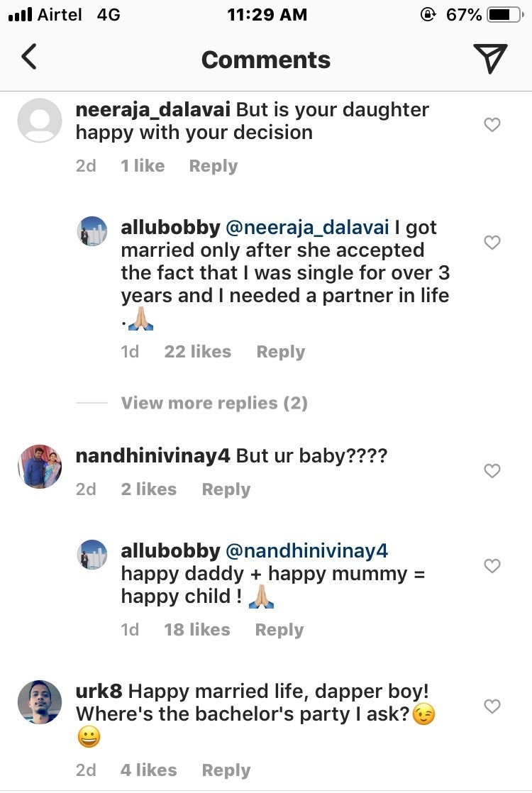The width and height of the screenshot is (532, 793).
Task: Open nandhinivinay4's profile picture
Action: (40, 467)
